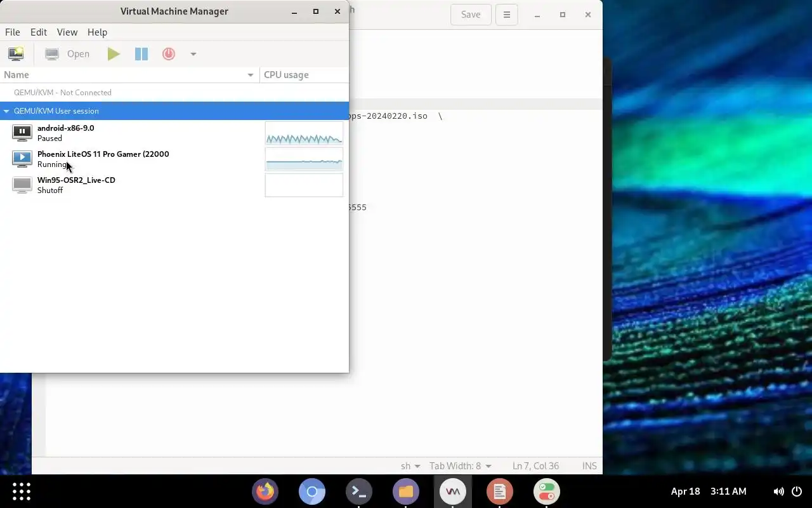This screenshot has width=812, height=508.
Task: Close the Virtual Machine Manager window
Action: click(x=337, y=11)
